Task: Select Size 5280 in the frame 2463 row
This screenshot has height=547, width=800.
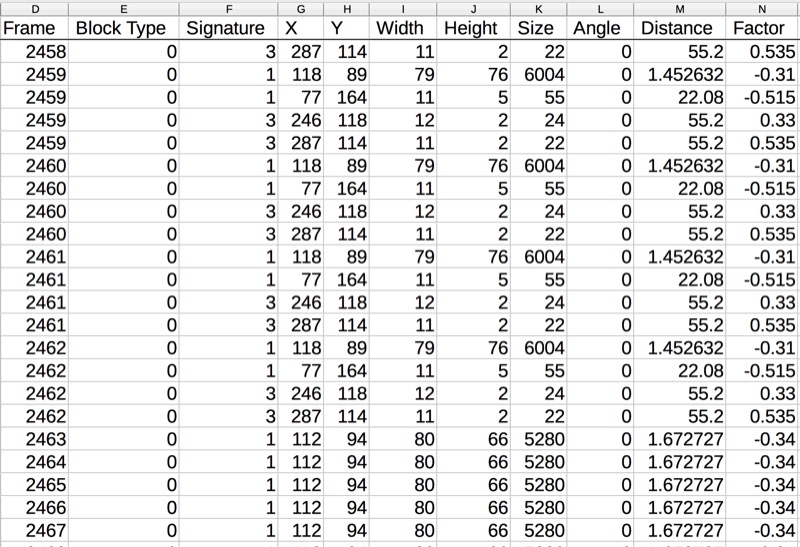Action: click(538, 439)
